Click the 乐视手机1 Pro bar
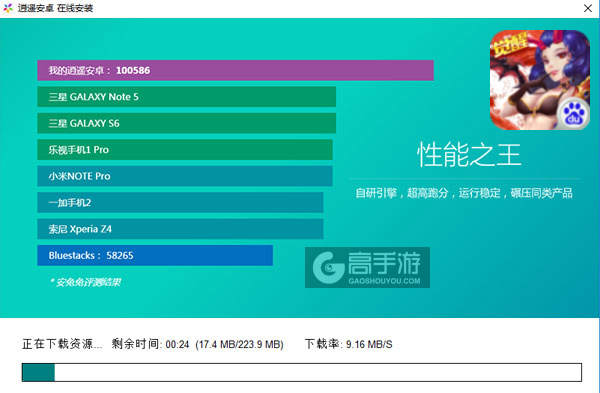The height and width of the screenshot is (393, 600). pos(185,150)
